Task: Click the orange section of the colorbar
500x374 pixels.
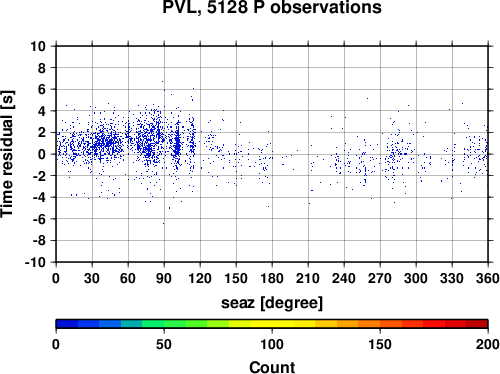Action: (369, 324)
